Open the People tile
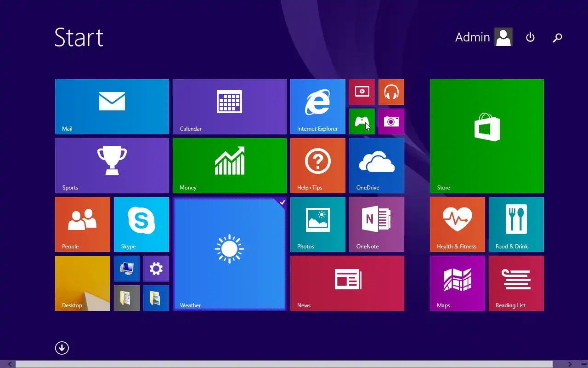Viewport: 588px width, 368px height. coord(83,224)
